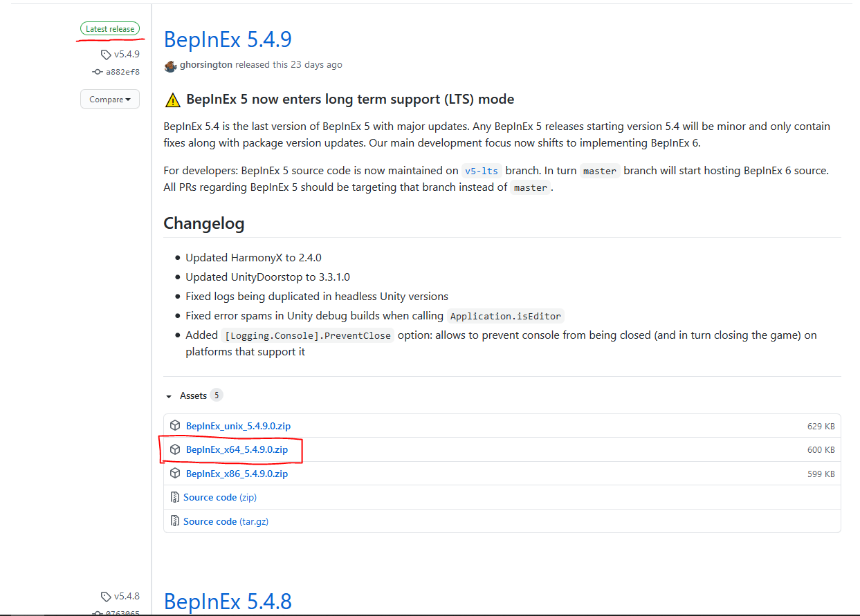Screen dimensions: 860x616
Task: Click the package icon for BepInEx_x64 zip
Action: coord(175,449)
